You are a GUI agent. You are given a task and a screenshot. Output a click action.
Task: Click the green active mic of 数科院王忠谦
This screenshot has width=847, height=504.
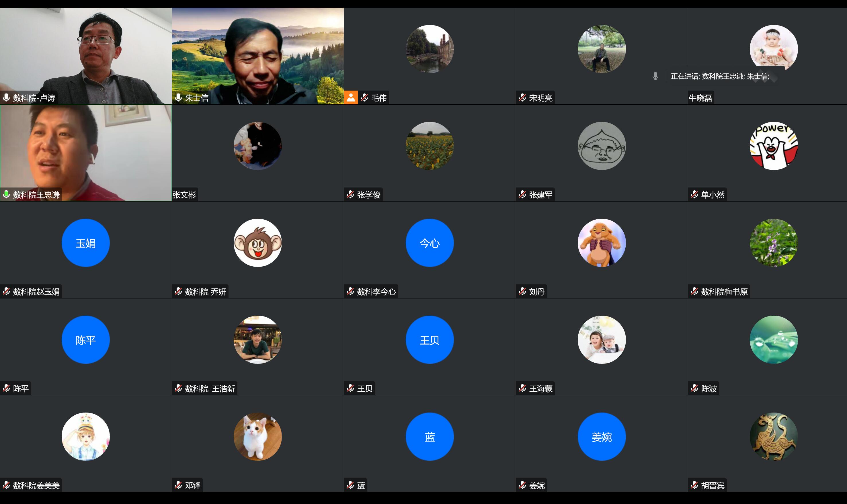[6, 195]
